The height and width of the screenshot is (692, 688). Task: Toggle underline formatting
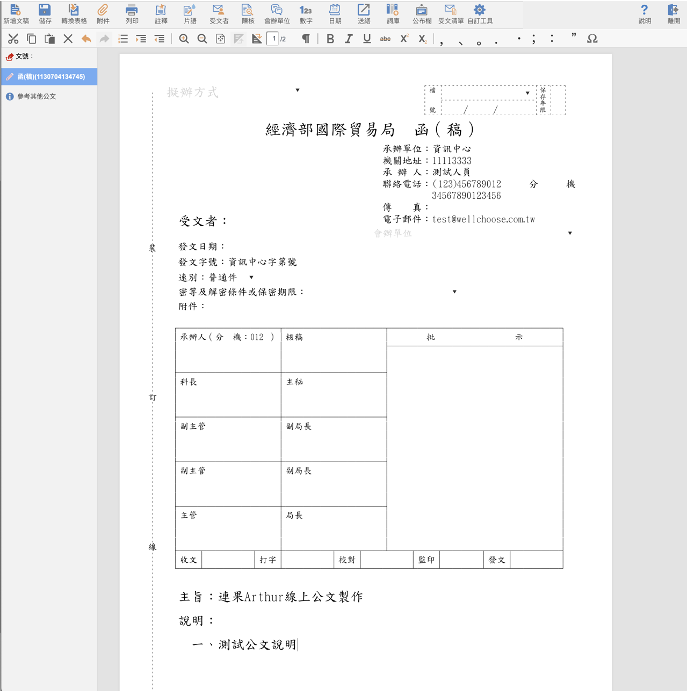[x=367, y=39]
